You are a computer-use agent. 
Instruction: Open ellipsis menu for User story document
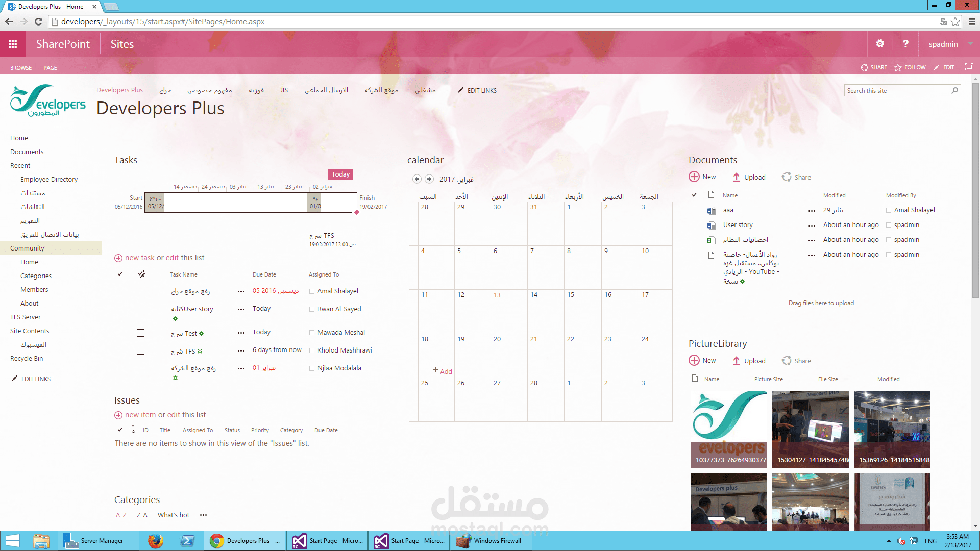pos(812,226)
